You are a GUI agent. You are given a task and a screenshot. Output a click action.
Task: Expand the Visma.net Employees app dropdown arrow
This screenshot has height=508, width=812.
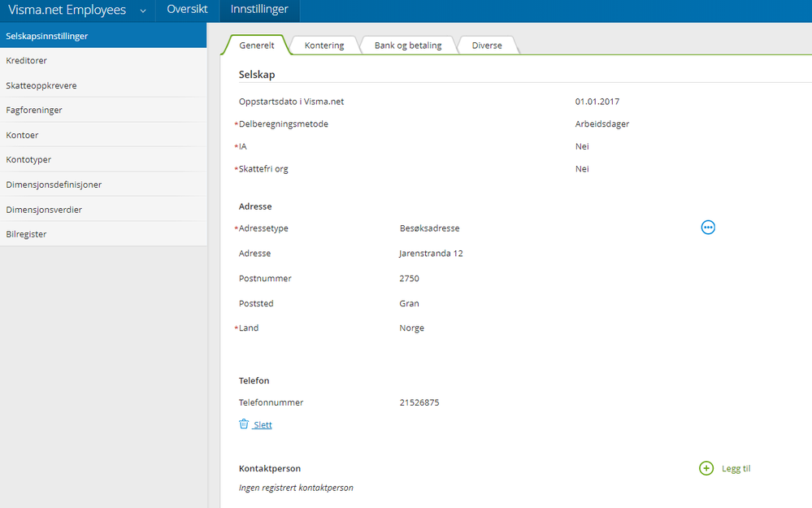pyautogui.click(x=143, y=11)
